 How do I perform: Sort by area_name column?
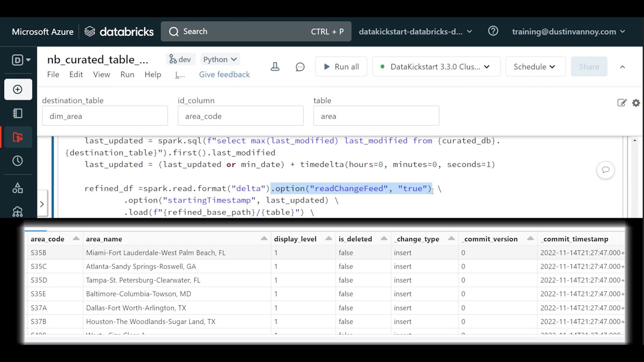tap(264, 238)
